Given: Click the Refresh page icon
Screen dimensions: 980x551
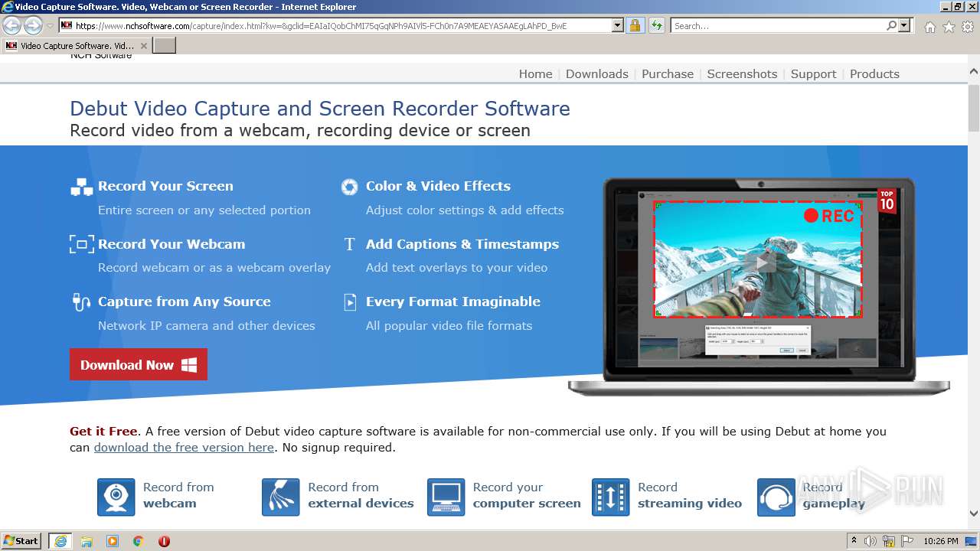Looking at the screenshot, I should 656,25.
